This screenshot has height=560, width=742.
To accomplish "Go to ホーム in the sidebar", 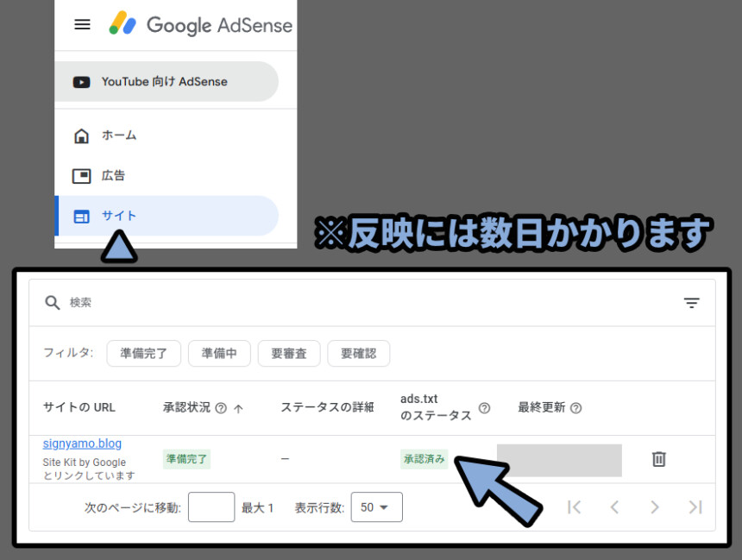I will (167, 135).
